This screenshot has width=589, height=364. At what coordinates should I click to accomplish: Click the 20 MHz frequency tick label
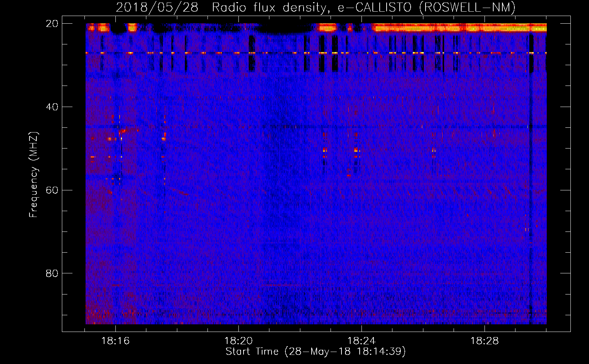point(52,24)
